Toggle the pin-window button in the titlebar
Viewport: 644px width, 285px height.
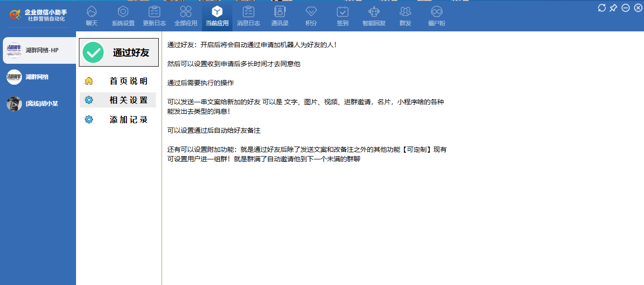(x=613, y=8)
